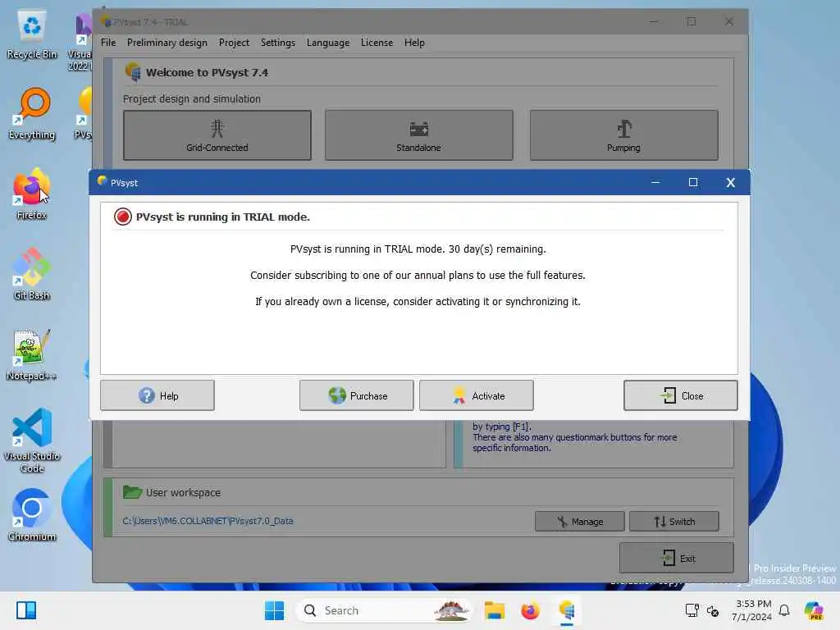Open Chromium desktop icon

[32, 515]
